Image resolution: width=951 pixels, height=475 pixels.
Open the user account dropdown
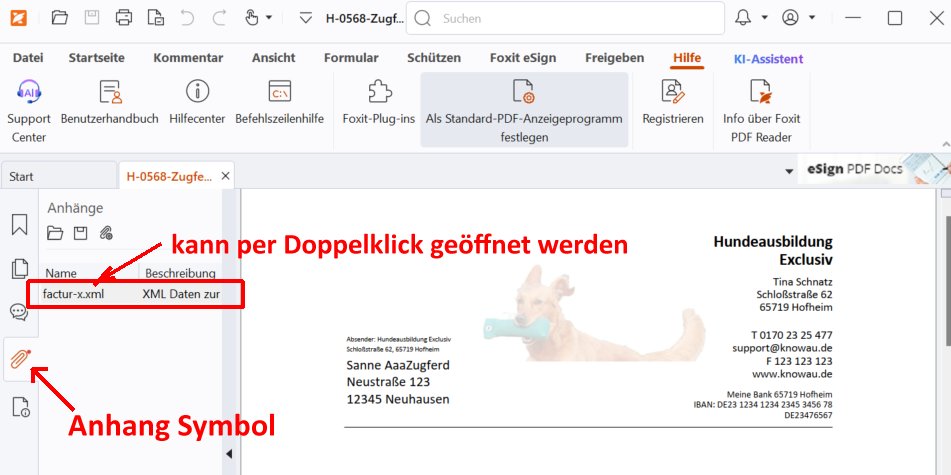tap(813, 18)
